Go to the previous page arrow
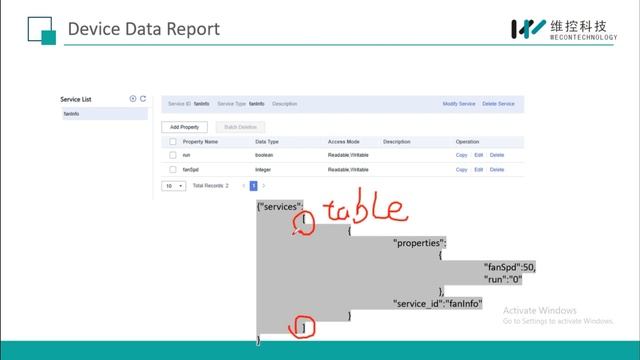640x360 pixels. coord(244,186)
